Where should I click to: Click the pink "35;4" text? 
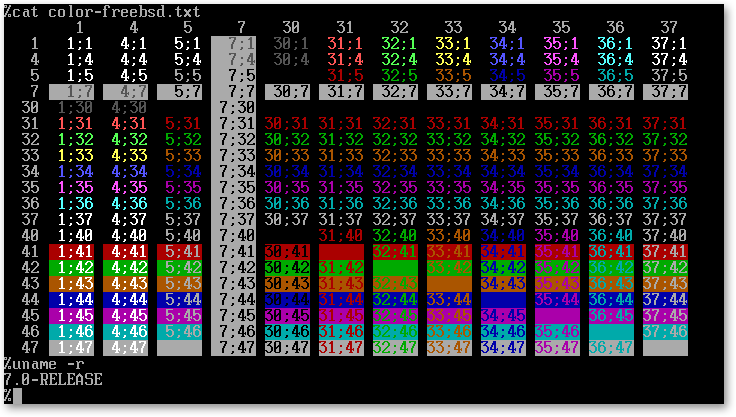(x=561, y=60)
